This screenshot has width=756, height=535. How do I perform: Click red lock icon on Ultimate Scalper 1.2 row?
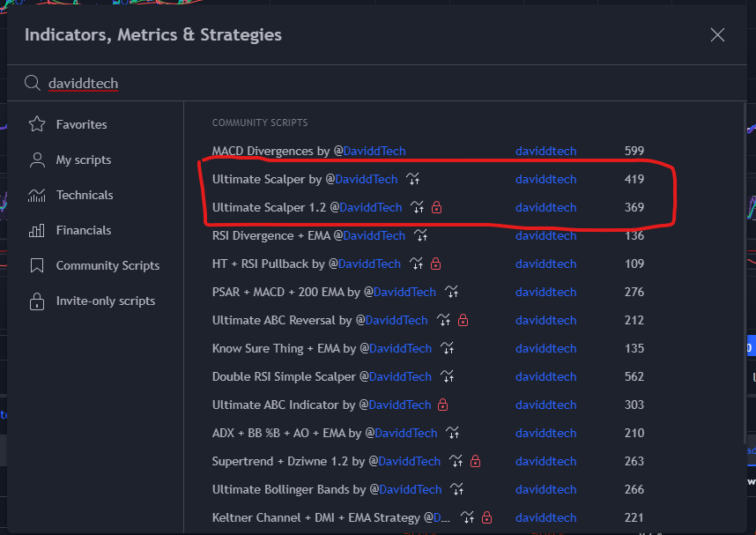tap(436, 207)
